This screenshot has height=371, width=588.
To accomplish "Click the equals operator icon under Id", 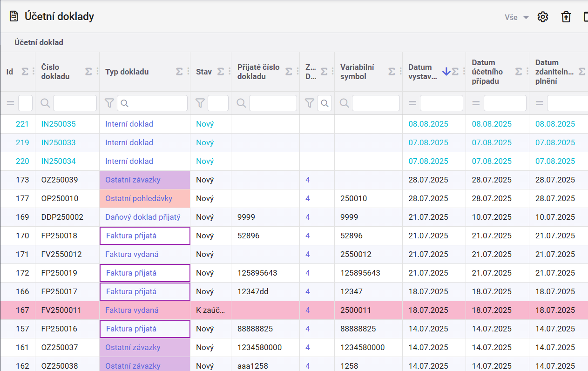I will point(10,103).
